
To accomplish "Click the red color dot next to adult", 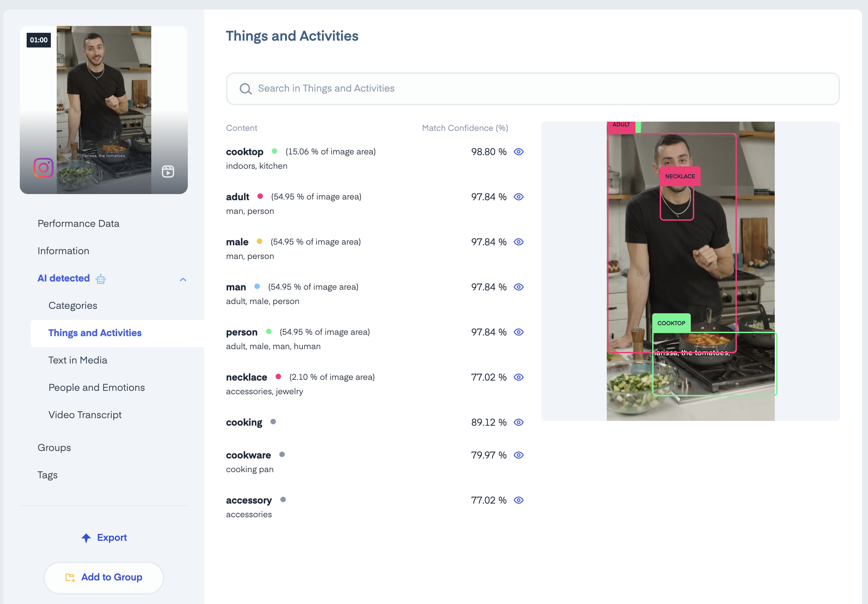I will (260, 196).
